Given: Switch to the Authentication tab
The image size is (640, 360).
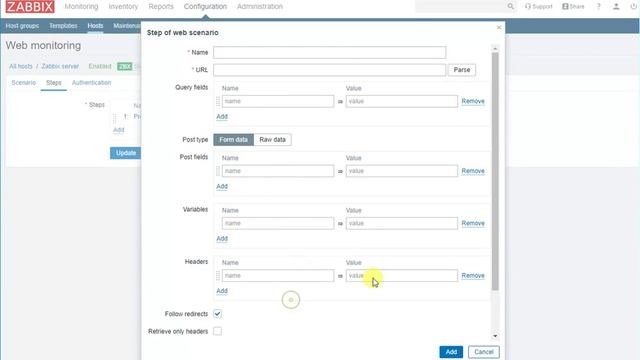Looking at the screenshot, I should coord(91,82).
